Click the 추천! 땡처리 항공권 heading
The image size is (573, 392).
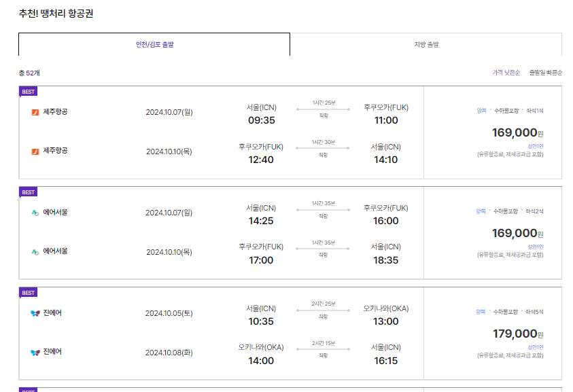pyautogui.click(x=56, y=14)
